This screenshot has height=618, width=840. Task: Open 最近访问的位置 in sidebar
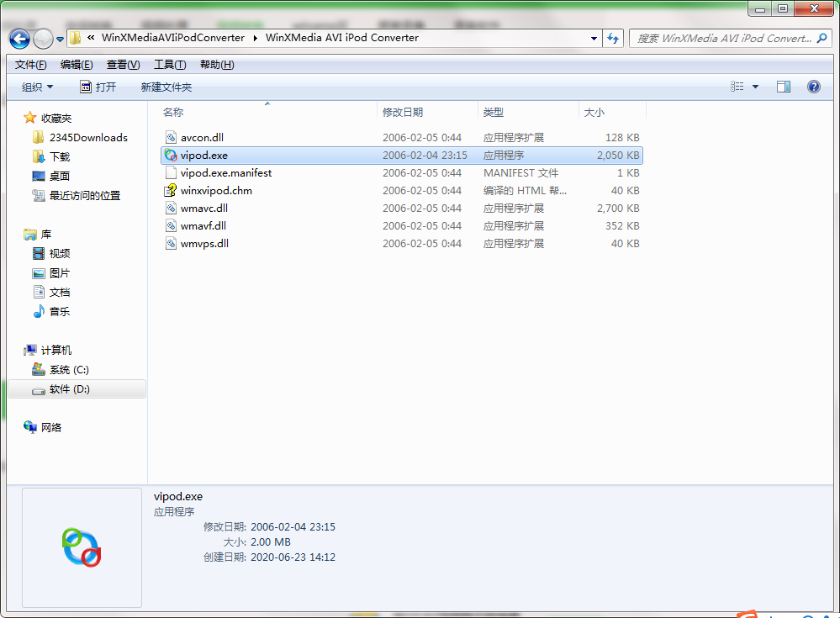click(x=76, y=195)
